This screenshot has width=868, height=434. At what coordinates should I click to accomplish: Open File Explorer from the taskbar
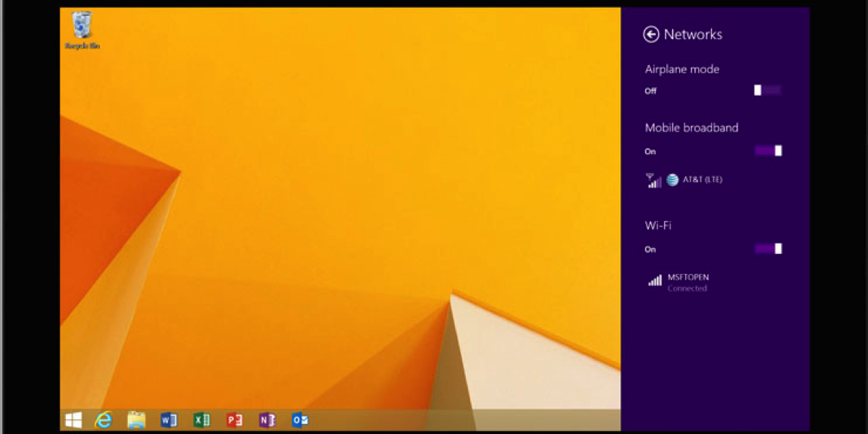pyautogui.click(x=136, y=420)
